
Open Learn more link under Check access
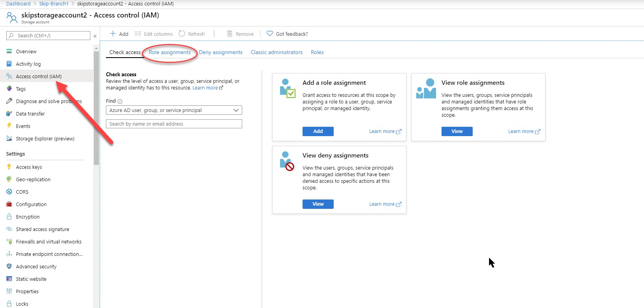pyautogui.click(x=208, y=88)
